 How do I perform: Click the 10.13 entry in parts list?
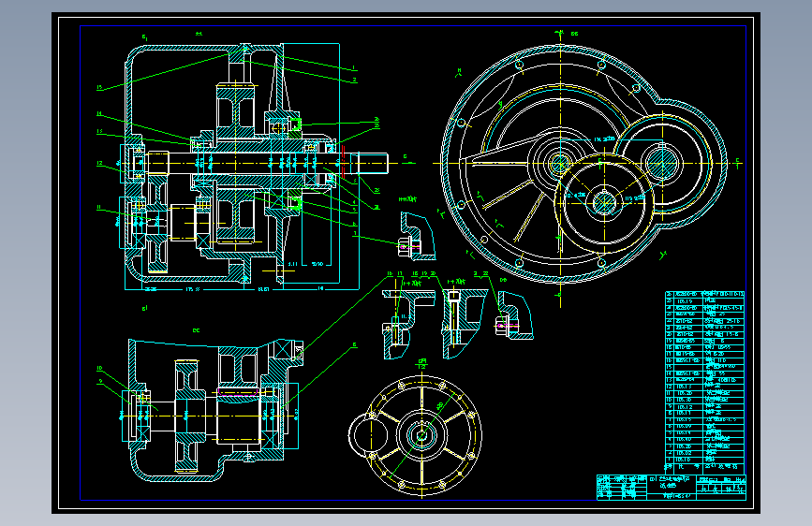(684, 387)
